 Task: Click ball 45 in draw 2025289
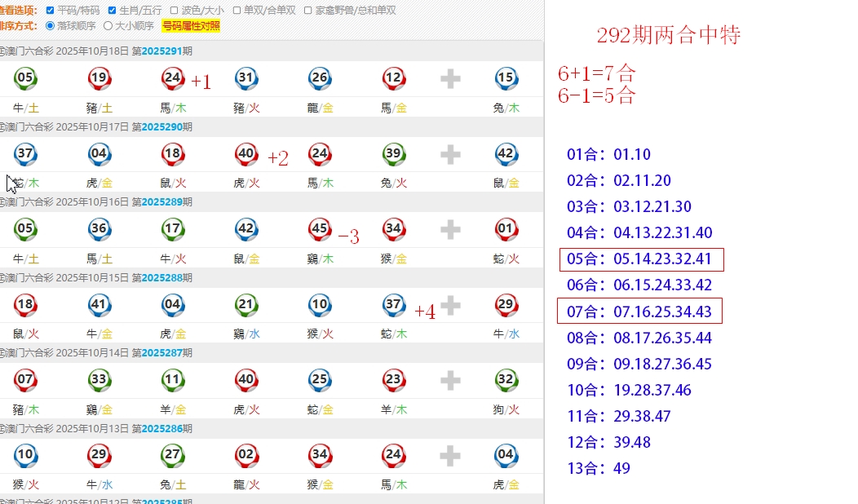click(x=320, y=229)
